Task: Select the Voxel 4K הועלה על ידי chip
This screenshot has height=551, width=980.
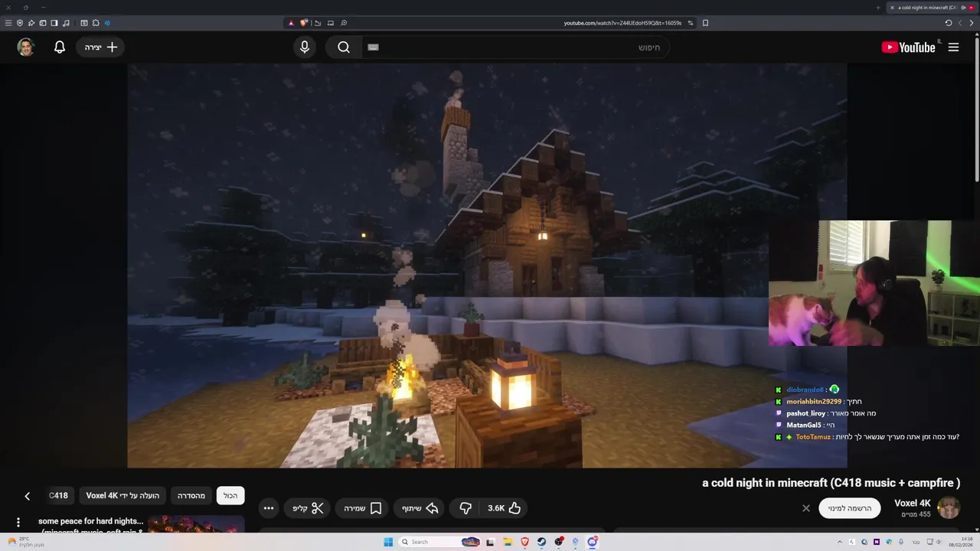Action: 122,496
